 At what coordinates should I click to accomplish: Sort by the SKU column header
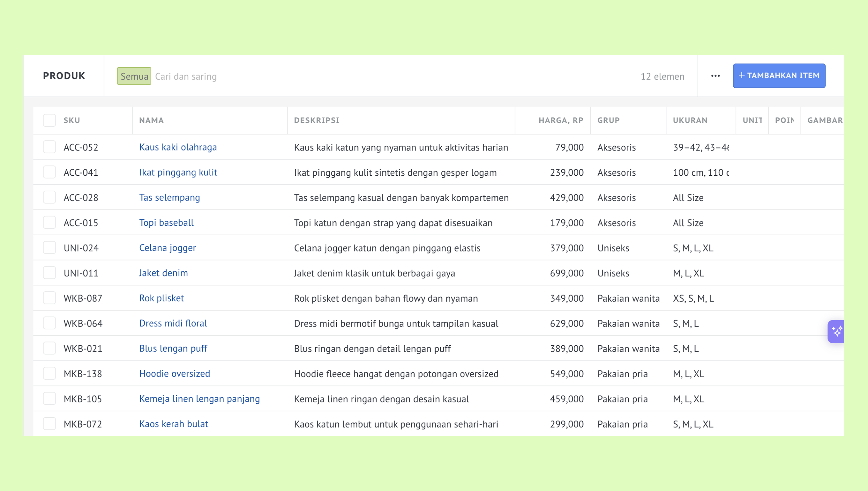click(72, 121)
